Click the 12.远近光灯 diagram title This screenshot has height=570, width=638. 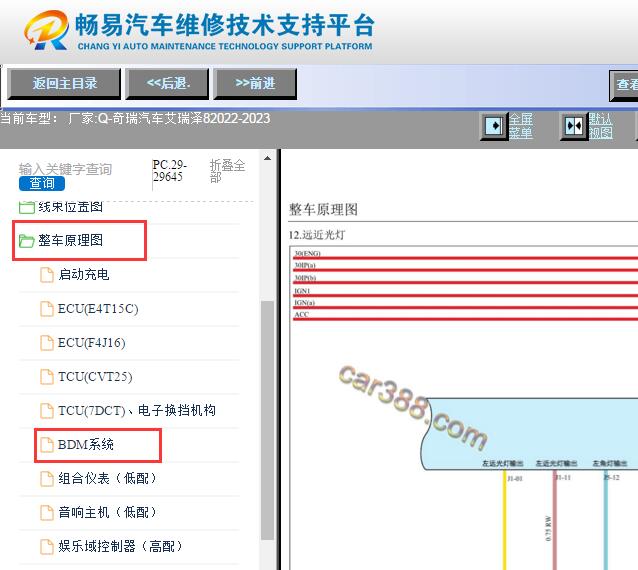[x=317, y=235]
